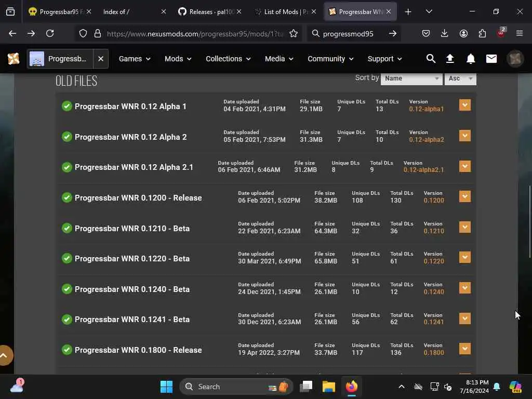Expand download options for 0.1220 Beta
The height and width of the screenshot is (399, 532).
pos(465,257)
